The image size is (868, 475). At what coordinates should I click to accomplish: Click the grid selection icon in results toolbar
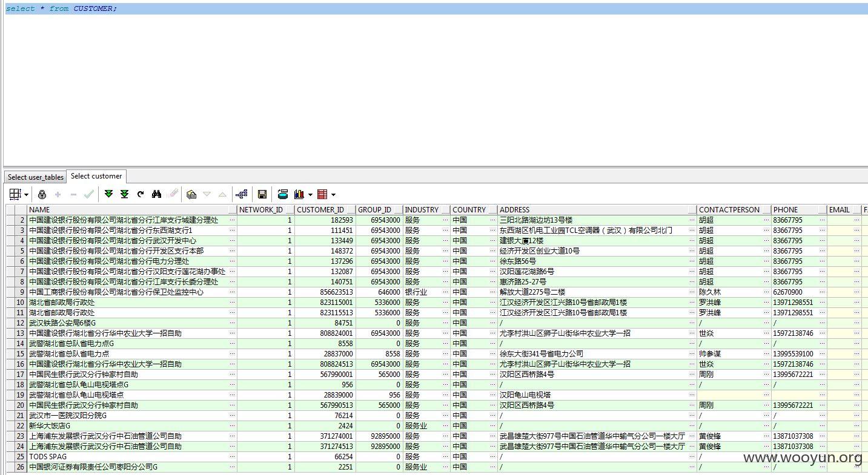click(x=15, y=194)
